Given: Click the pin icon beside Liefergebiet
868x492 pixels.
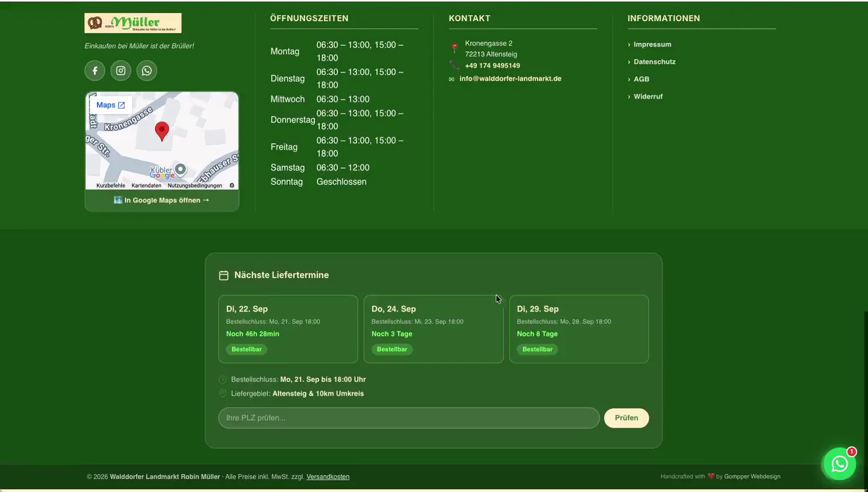Looking at the screenshot, I should click(x=223, y=393).
